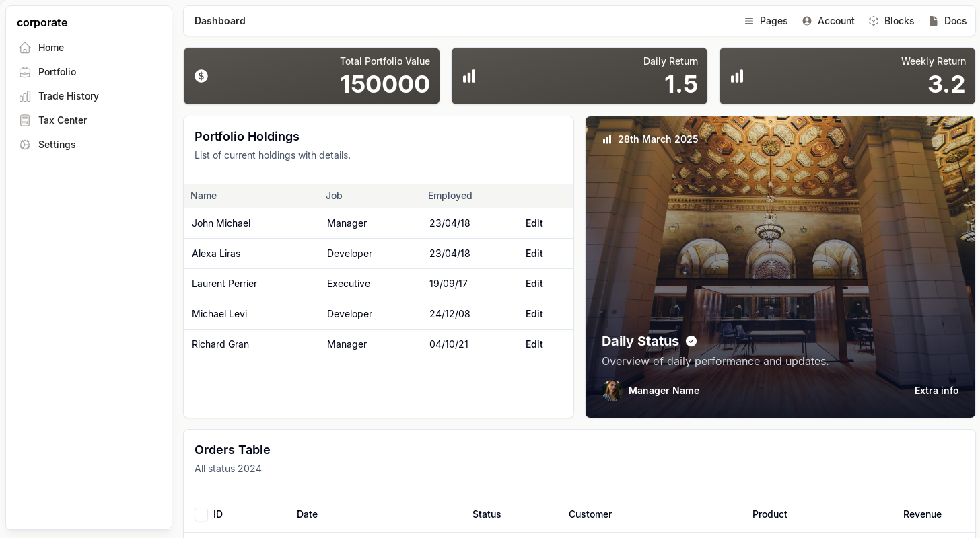980x538 pixels.
Task: Click the Extra info link on status card
Action: (x=936, y=391)
